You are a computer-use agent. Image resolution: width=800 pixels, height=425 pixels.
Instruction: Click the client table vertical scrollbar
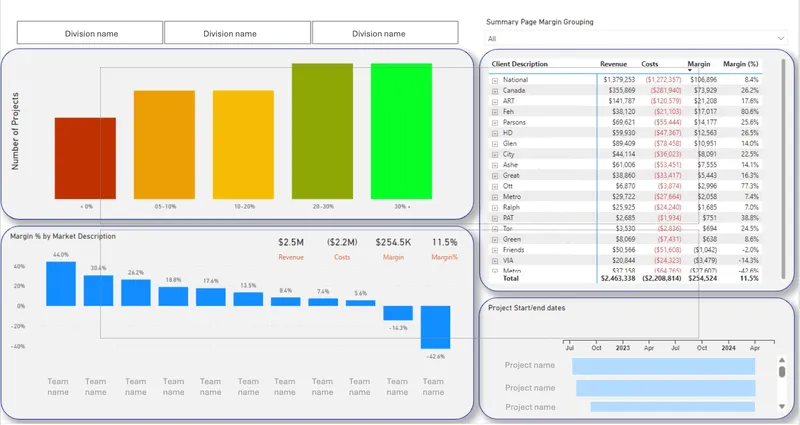(783, 168)
